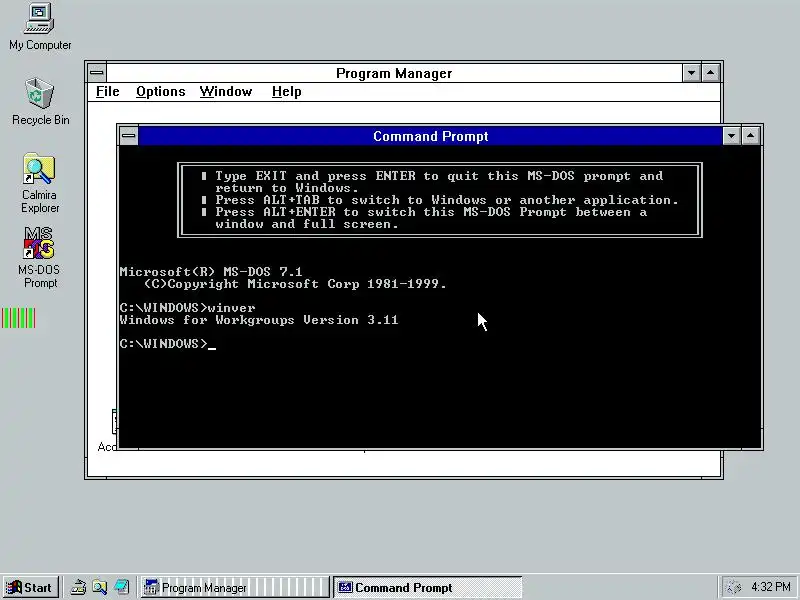Click the Command Prompt title bar

431,136
